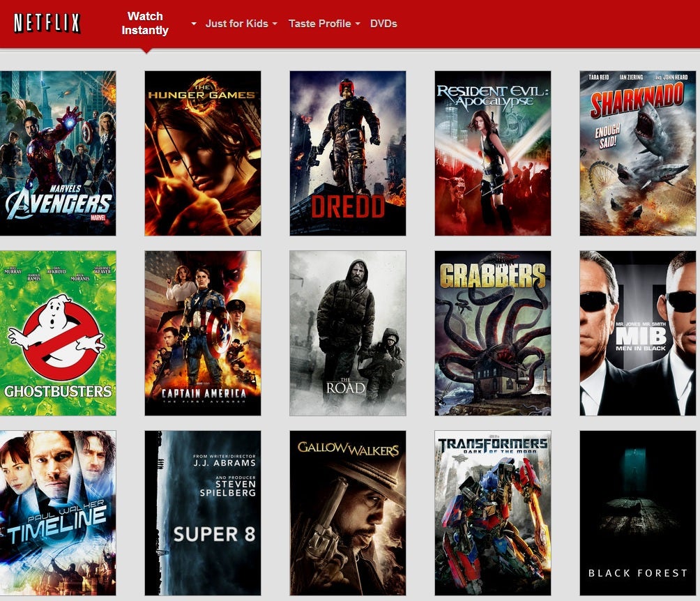Select the Avengers movie poster
Image resolution: width=700 pixels, height=601 pixels.
coord(58,153)
